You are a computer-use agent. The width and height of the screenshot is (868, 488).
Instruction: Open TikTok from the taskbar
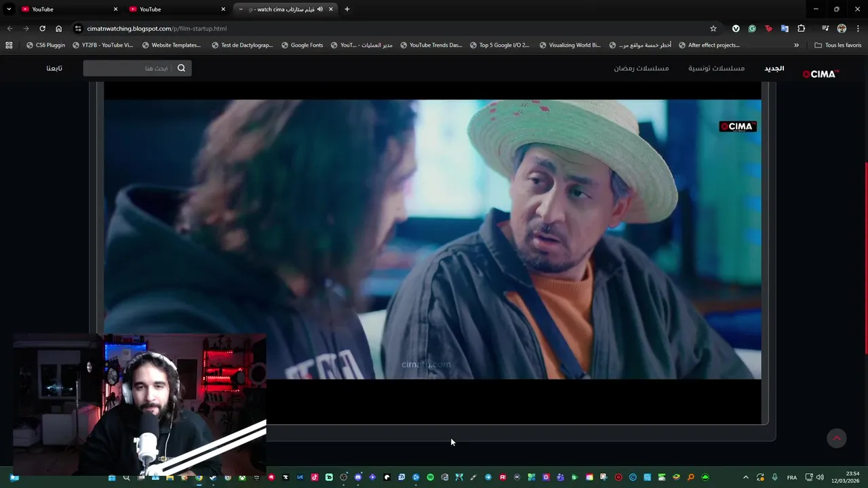pos(315,477)
